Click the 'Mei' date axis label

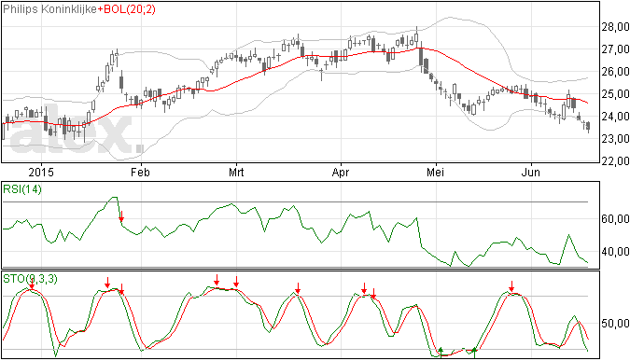point(435,172)
